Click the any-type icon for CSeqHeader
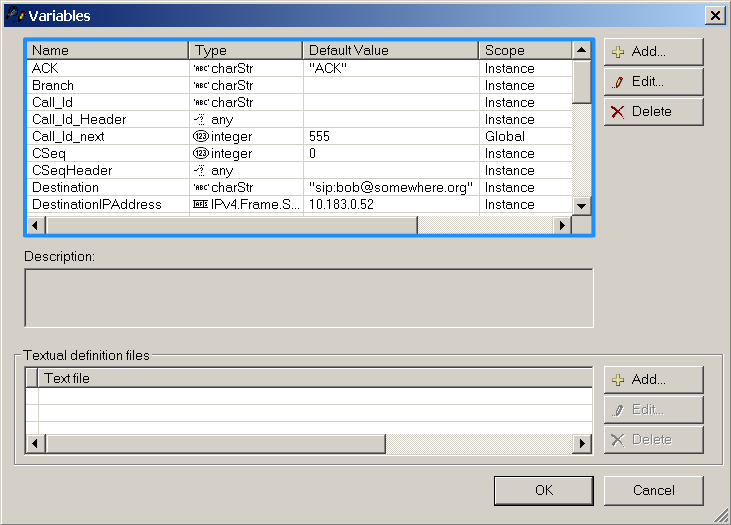This screenshot has height=525, width=731. pos(200,170)
